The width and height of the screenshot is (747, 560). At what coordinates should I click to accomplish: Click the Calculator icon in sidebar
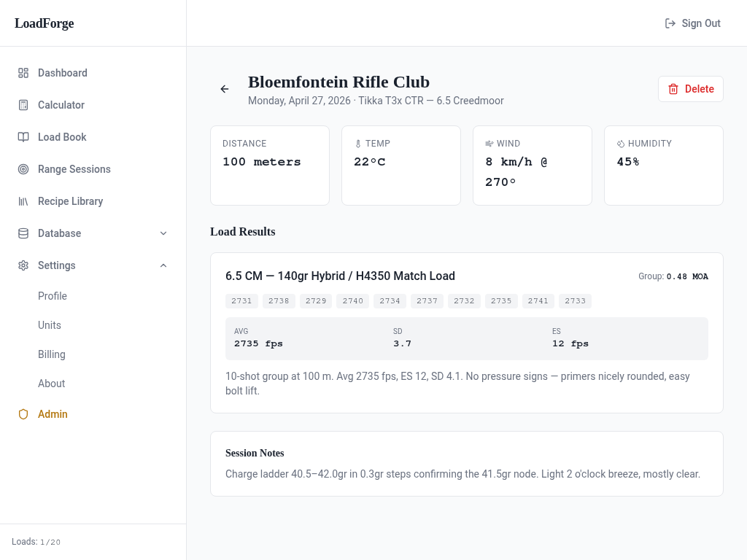23,105
